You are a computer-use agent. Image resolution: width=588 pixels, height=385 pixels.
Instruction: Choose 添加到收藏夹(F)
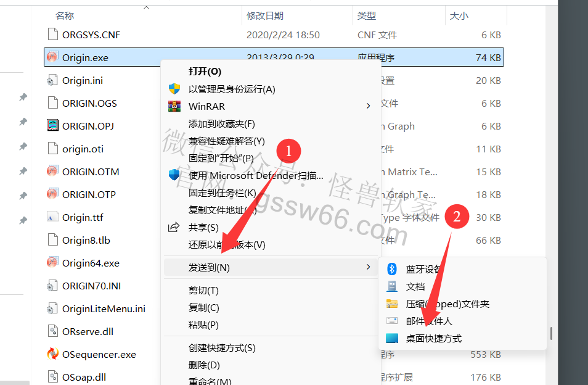[222, 124]
